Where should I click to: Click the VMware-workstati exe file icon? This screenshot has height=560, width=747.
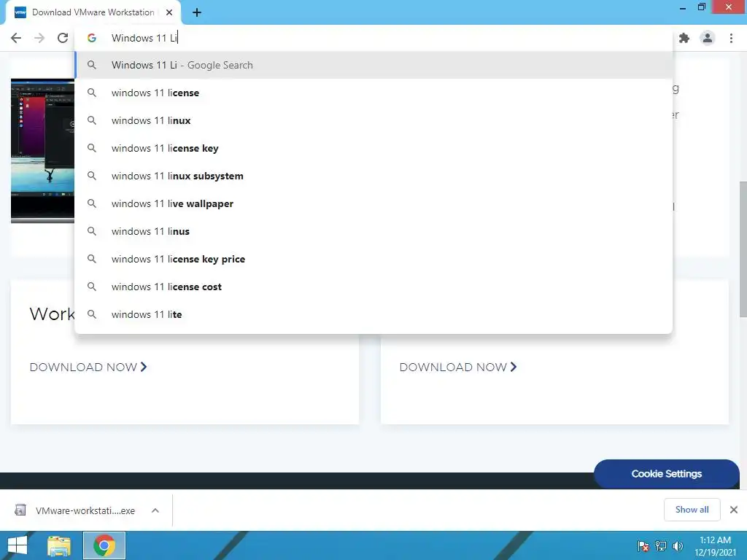20,510
